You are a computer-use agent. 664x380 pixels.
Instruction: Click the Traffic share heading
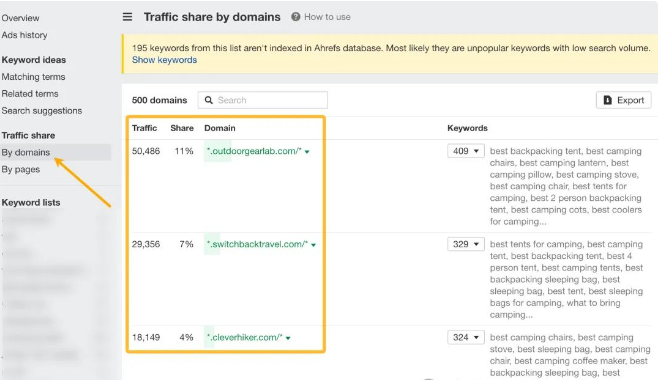[28, 136]
